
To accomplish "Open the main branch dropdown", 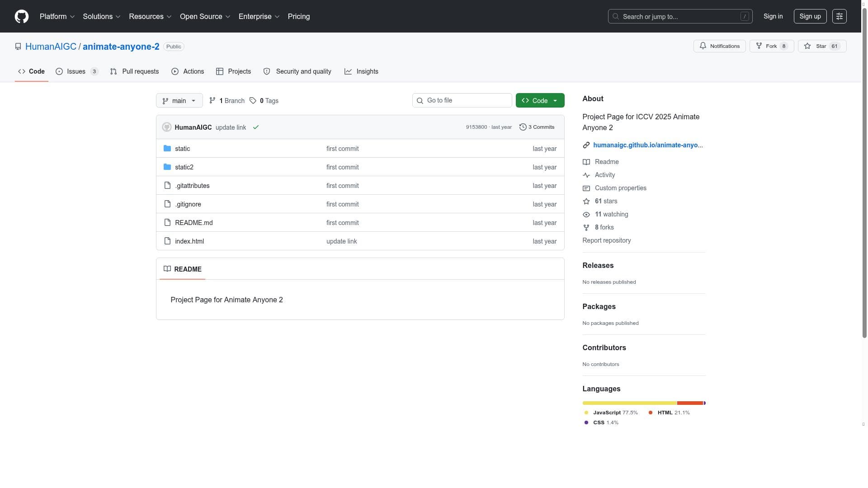I will coord(179,101).
